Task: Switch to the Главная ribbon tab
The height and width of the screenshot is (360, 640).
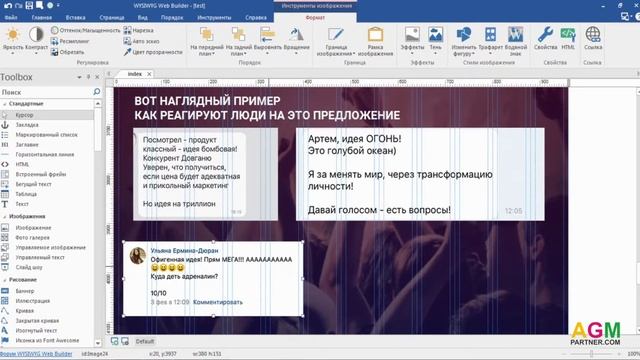Action: [x=42, y=18]
